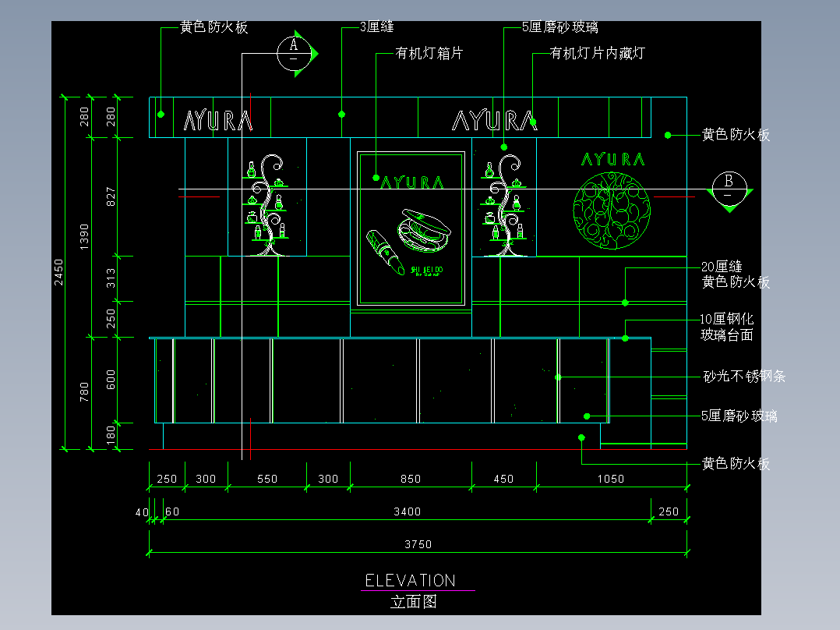Select the lipstick drawing in the poster
This screenshot has width=840, height=630.
click(x=385, y=252)
